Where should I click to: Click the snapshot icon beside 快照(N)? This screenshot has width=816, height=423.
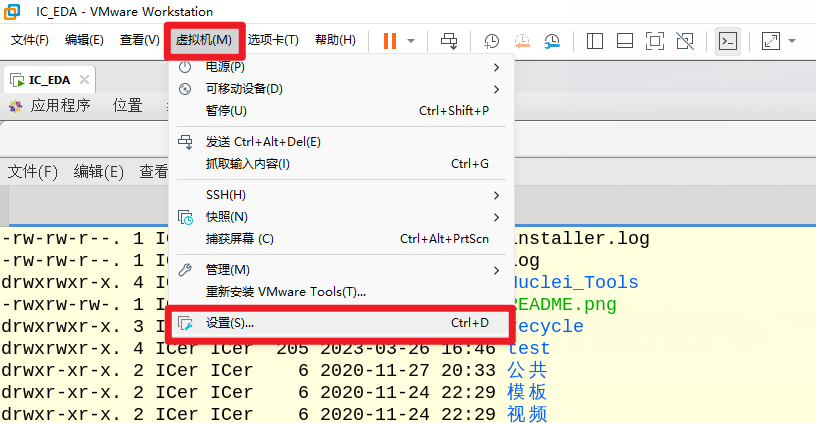click(x=185, y=217)
